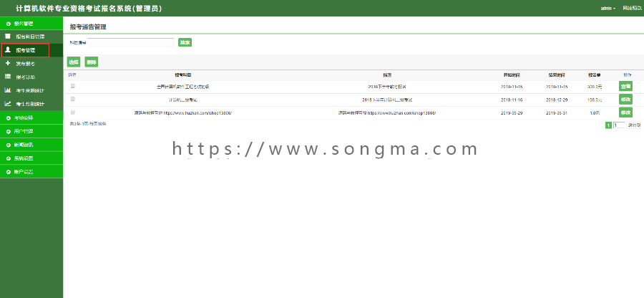
Task: Click the jump button next to page input
Action: (x=634, y=125)
